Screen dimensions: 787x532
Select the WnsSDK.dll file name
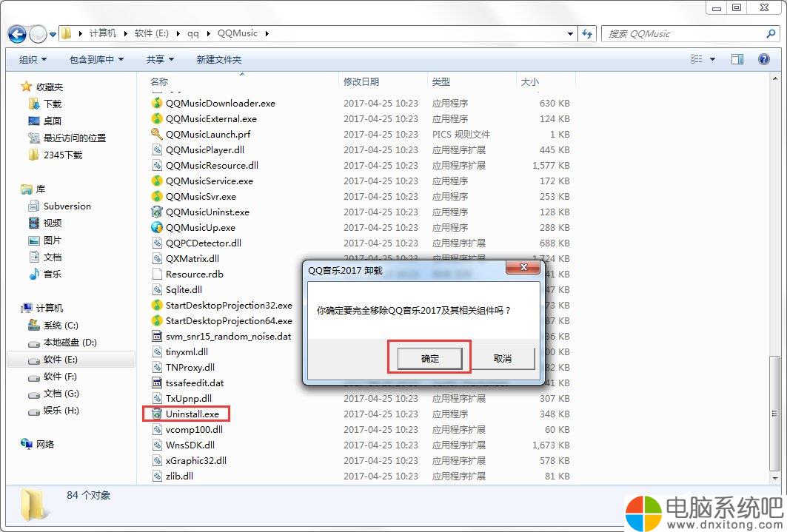190,445
